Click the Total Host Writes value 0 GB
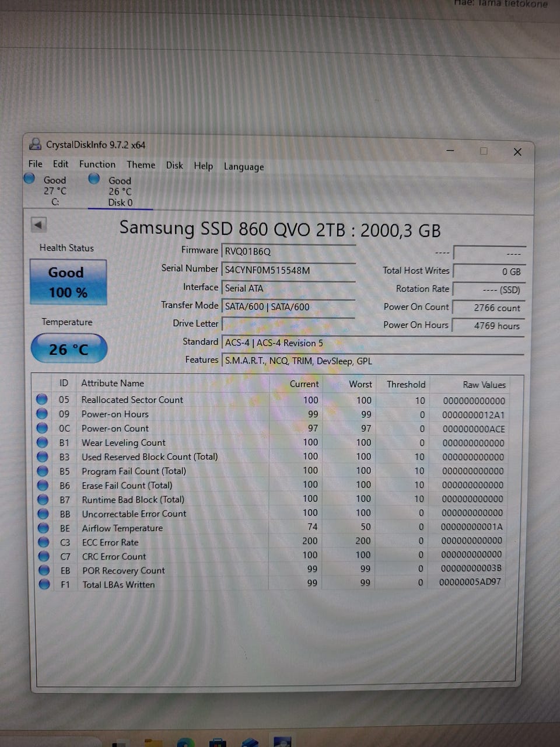The width and height of the screenshot is (560, 747). 489,271
